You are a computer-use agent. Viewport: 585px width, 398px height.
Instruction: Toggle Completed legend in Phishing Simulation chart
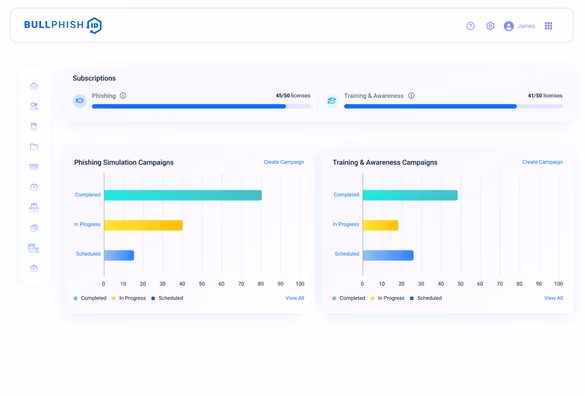[x=90, y=298]
